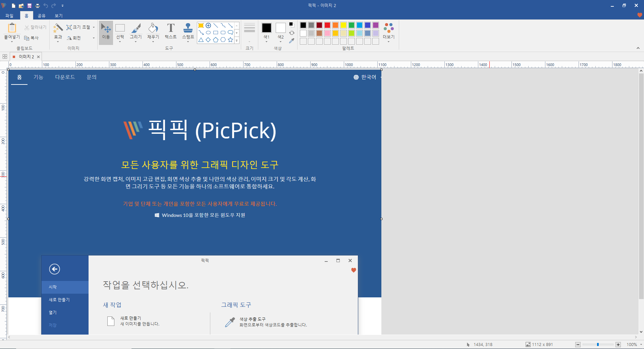The height and width of the screenshot is (349, 644).
Task: Switch to the 홈 (Home) ribbon tab
Action: 26,16
